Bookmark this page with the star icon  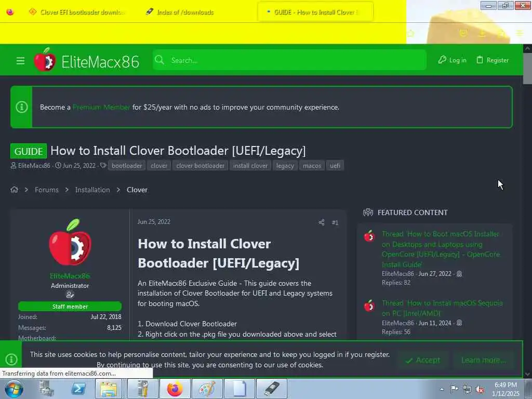click(x=411, y=33)
